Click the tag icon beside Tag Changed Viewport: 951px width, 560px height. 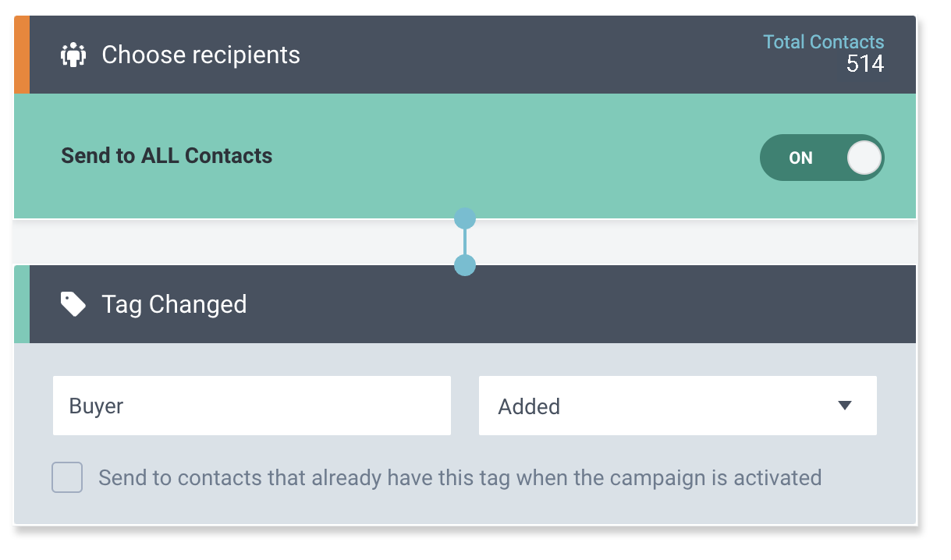[73, 304]
